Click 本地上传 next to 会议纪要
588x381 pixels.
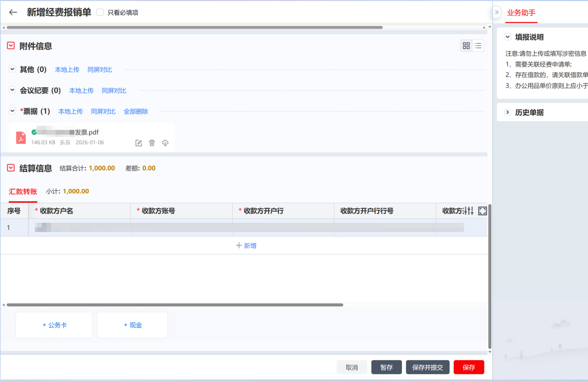tap(81, 90)
